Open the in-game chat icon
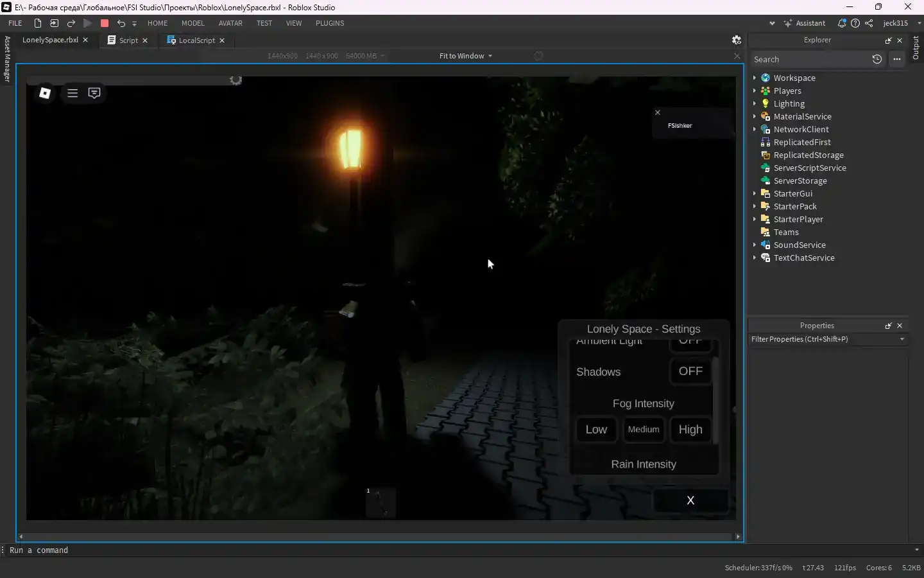This screenshot has height=578, width=924. 94,93
